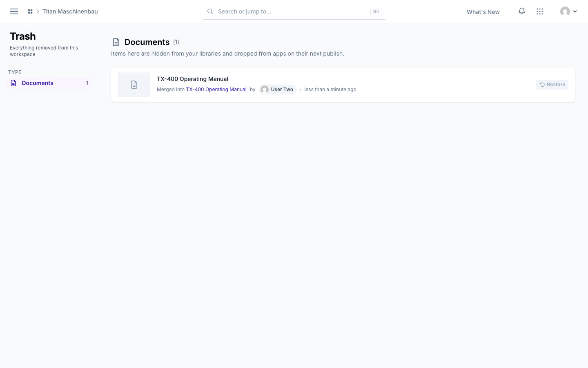Click the Documents count (1) beside heading
The image size is (588, 368).
tap(176, 42)
